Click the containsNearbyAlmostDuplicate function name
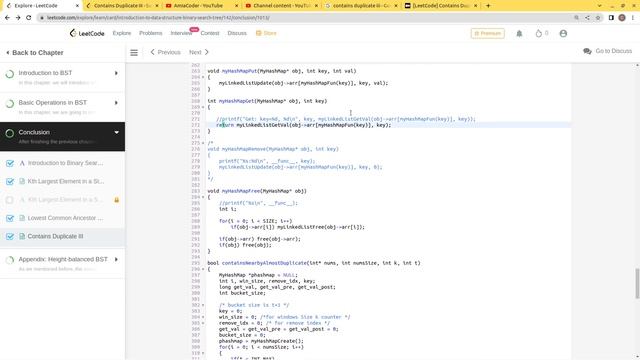This screenshot has width=640, height=360. pyautogui.click(x=264, y=263)
